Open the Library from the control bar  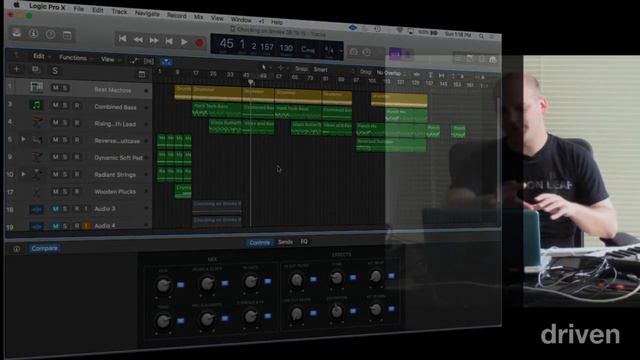click(17, 33)
